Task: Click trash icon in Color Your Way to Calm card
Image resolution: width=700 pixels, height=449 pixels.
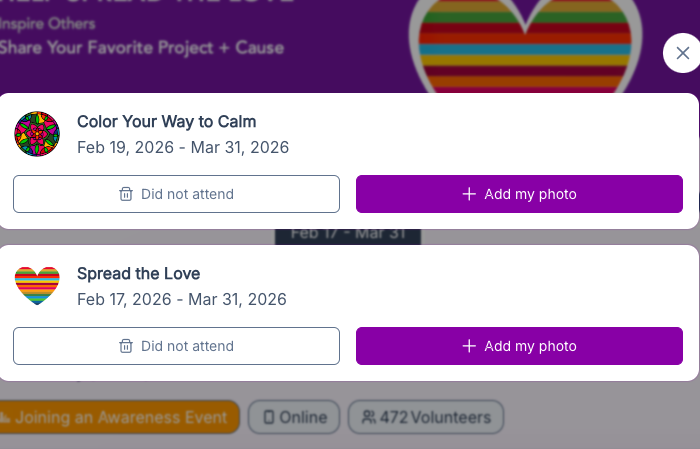Action: click(126, 194)
